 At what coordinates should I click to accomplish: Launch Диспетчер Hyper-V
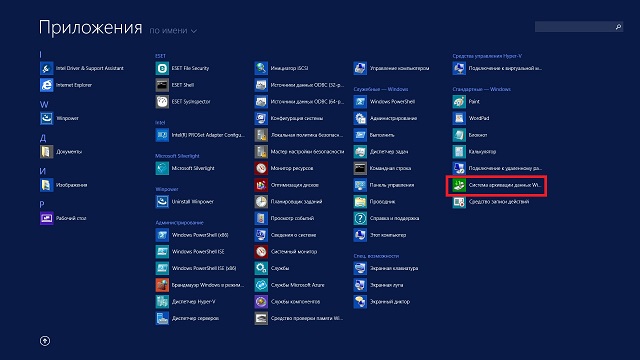186,302
